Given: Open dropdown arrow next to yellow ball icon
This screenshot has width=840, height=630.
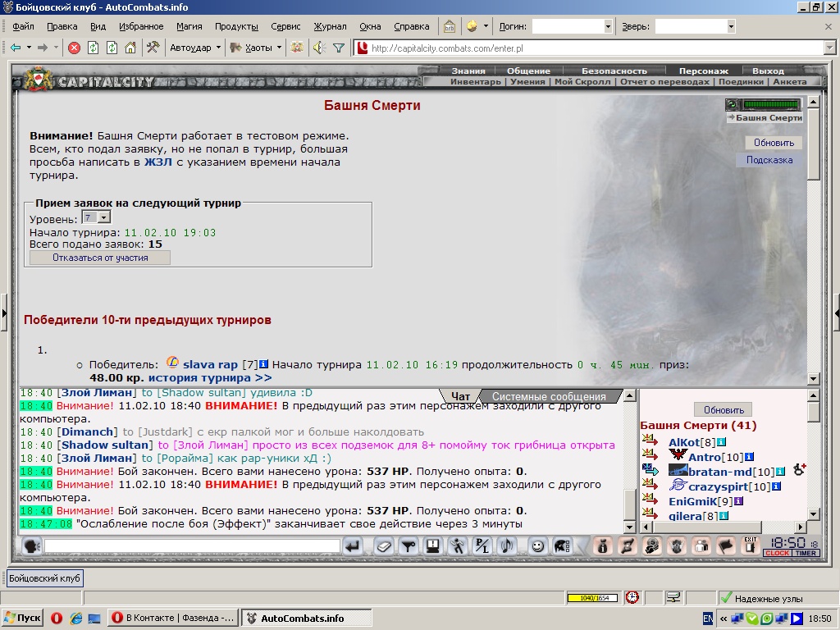Looking at the screenshot, I should tap(486, 26).
